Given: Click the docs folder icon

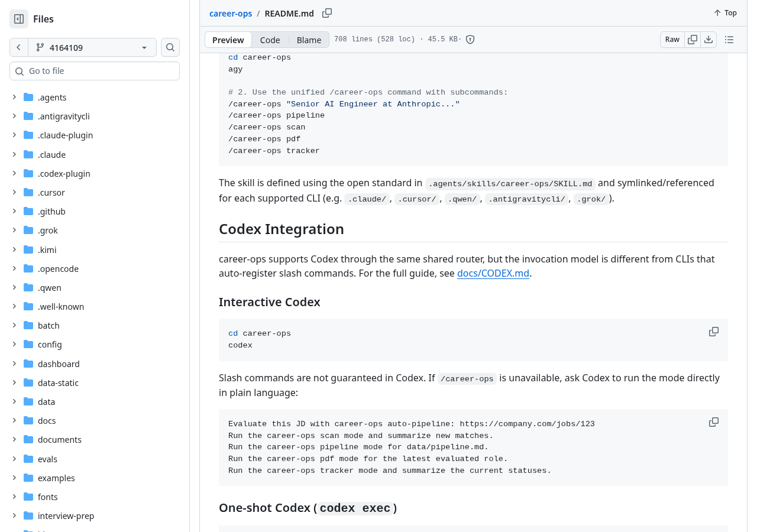Looking at the screenshot, I should click(28, 420).
